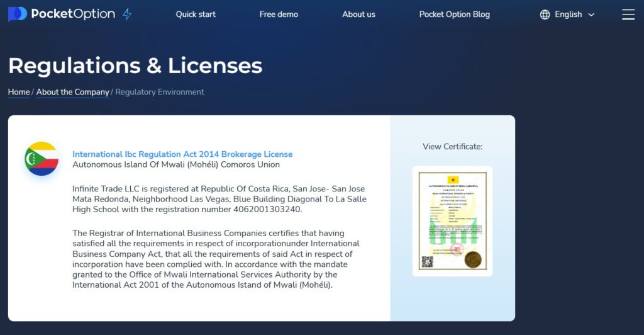Click the Comoros flag icon
This screenshot has height=335, width=644.
click(42, 159)
